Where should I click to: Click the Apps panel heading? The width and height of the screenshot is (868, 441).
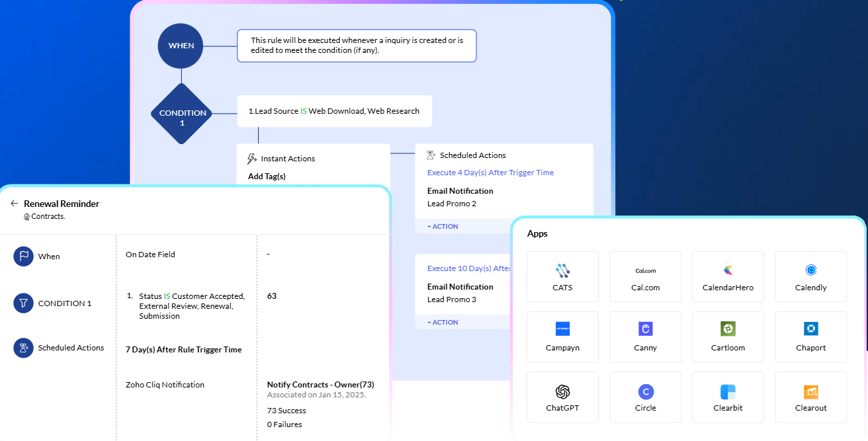coord(537,234)
